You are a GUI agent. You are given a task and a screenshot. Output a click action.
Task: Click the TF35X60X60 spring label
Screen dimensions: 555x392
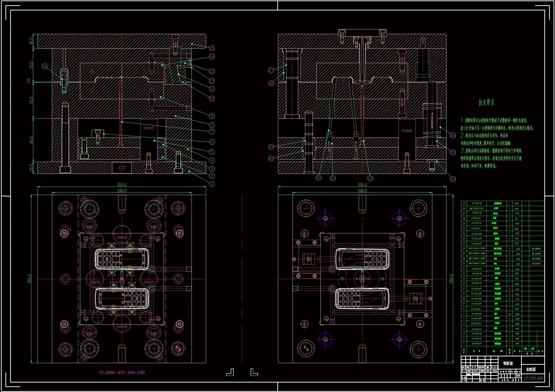point(432,120)
